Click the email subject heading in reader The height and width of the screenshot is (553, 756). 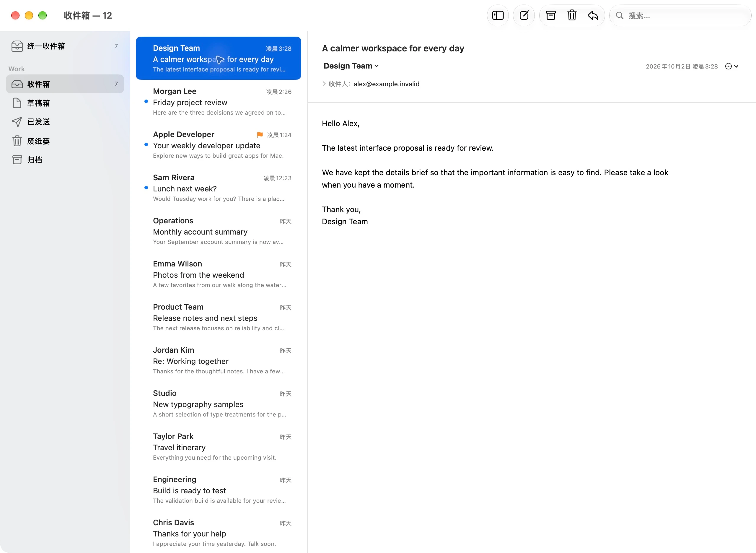click(393, 48)
